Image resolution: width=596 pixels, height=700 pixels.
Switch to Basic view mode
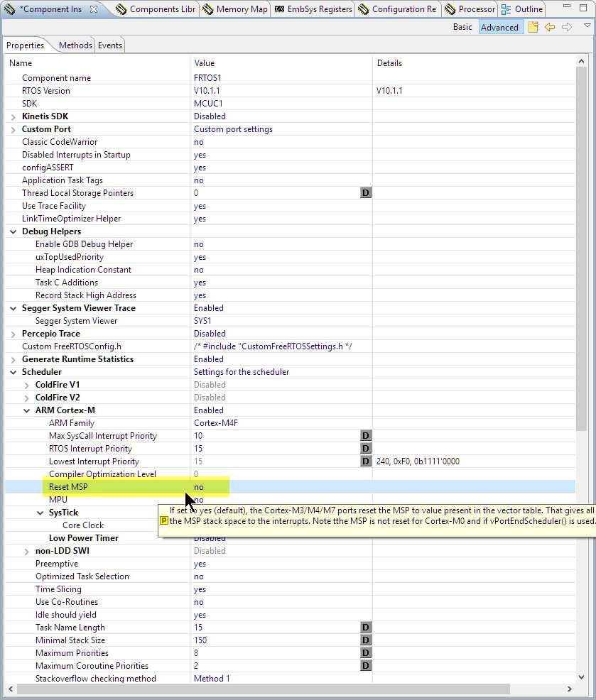pyautogui.click(x=462, y=27)
